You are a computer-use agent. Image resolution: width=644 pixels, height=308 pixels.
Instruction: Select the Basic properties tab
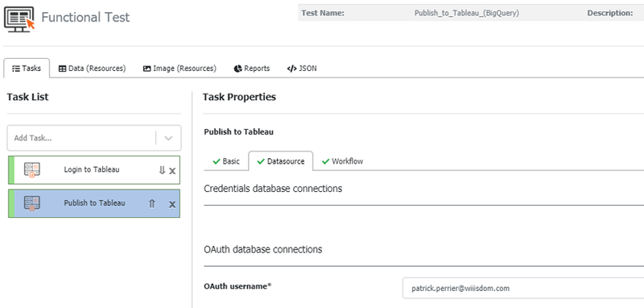coord(226,161)
